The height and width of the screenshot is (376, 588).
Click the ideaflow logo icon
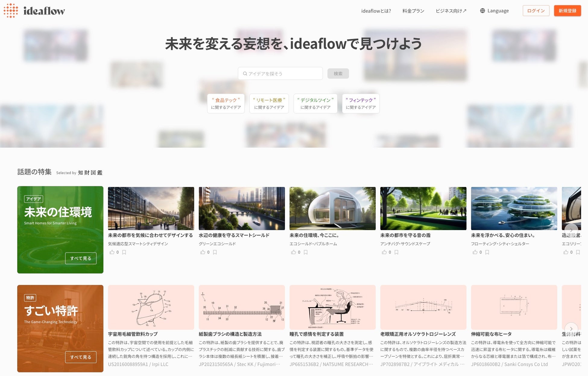(11, 11)
